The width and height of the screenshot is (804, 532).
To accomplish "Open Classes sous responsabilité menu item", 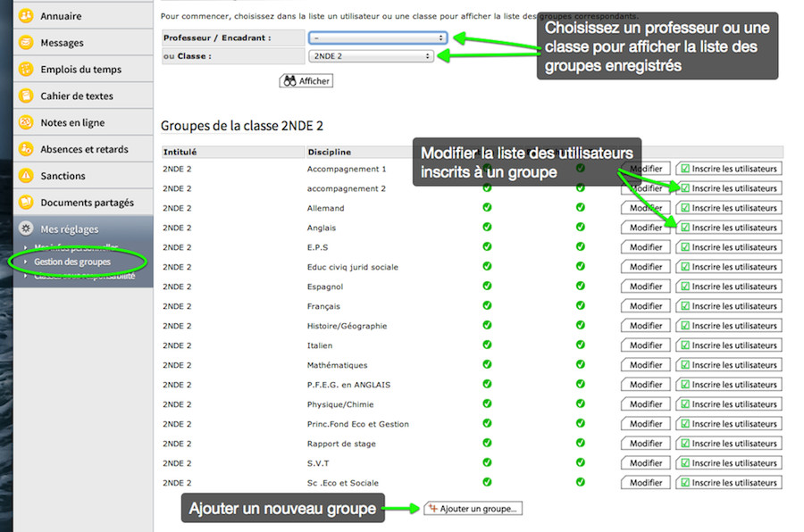I will click(x=85, y=277).
